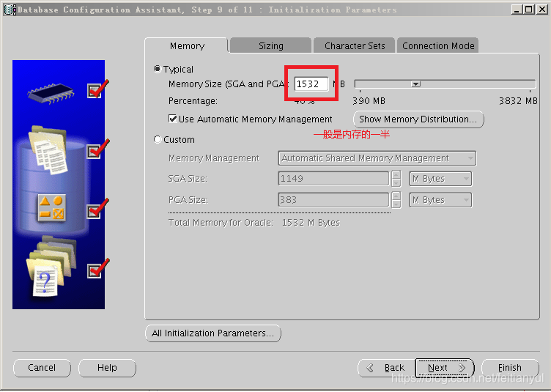Open the Memory Management dropdown
This screenshot has height=392, width=551.
pos(377,158)
